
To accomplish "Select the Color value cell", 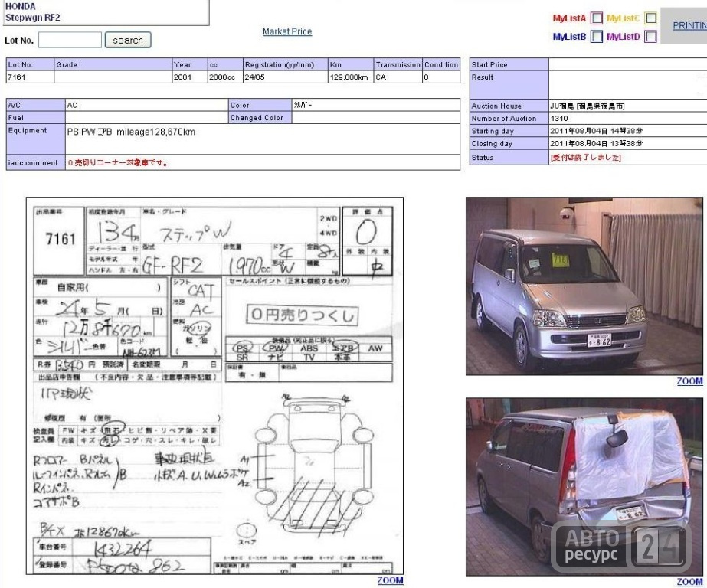I will 375,105.
